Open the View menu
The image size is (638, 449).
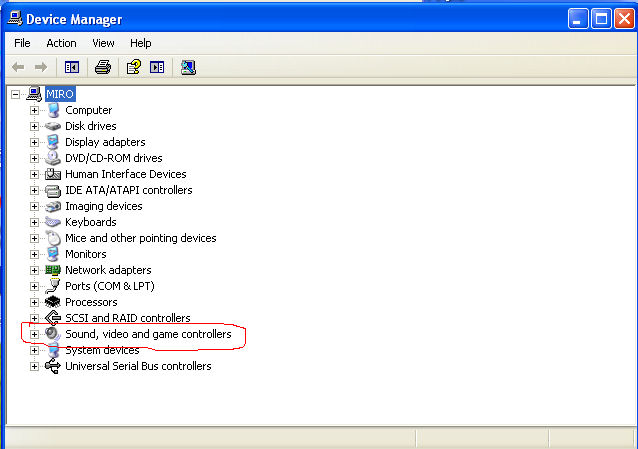point(103,43)
